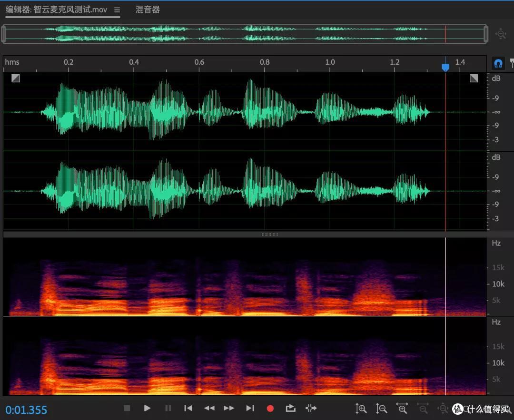Switch to the 混音器 tab

tap(148, 10)
